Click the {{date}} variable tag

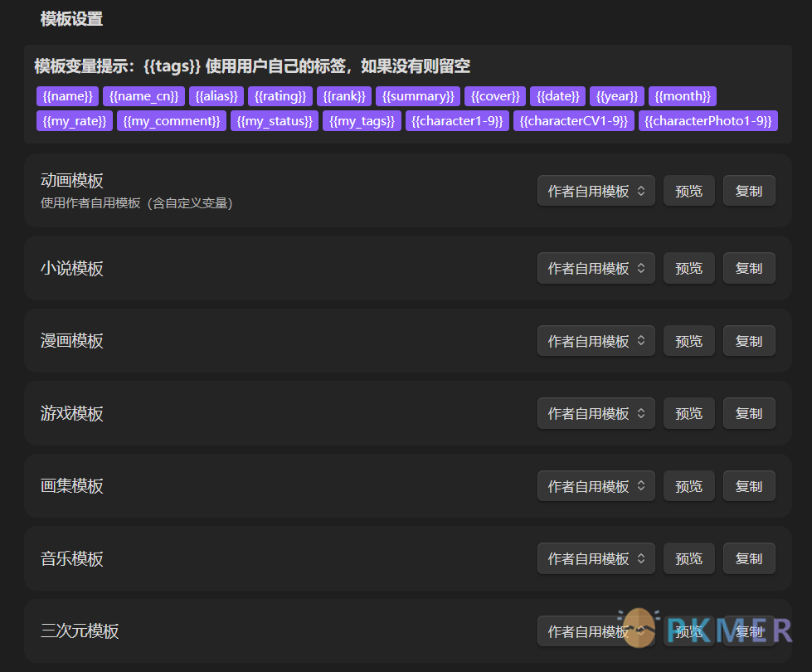pyautogui.click(x=557, y=96)
